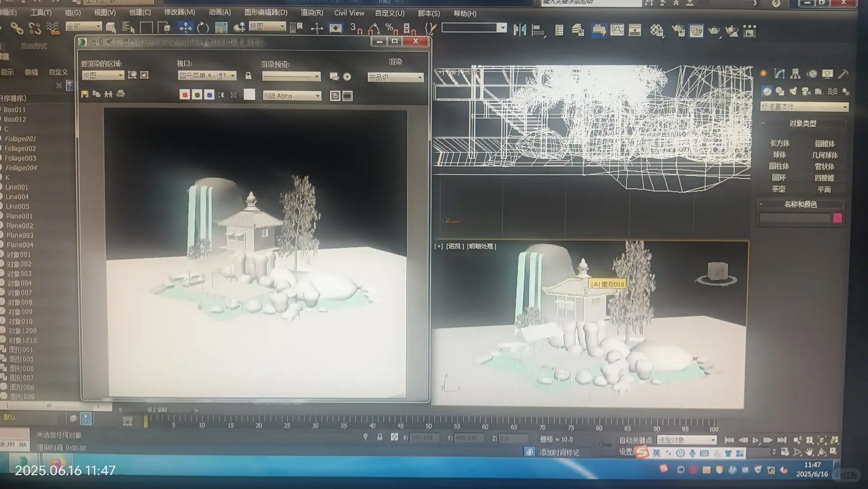Save the rendered image
The width and height of the screenshot is (868, 489).
[x=85, y=94]
